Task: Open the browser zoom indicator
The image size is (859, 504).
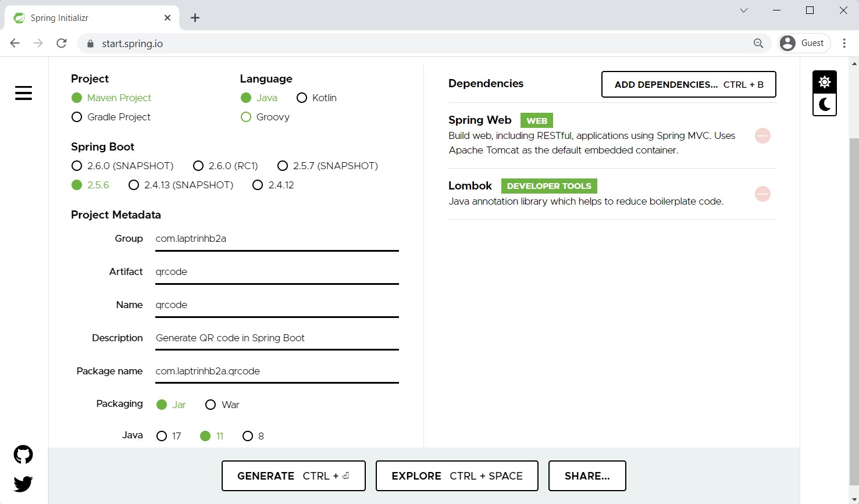Action: pyautogui.click(x=758, y=43)
